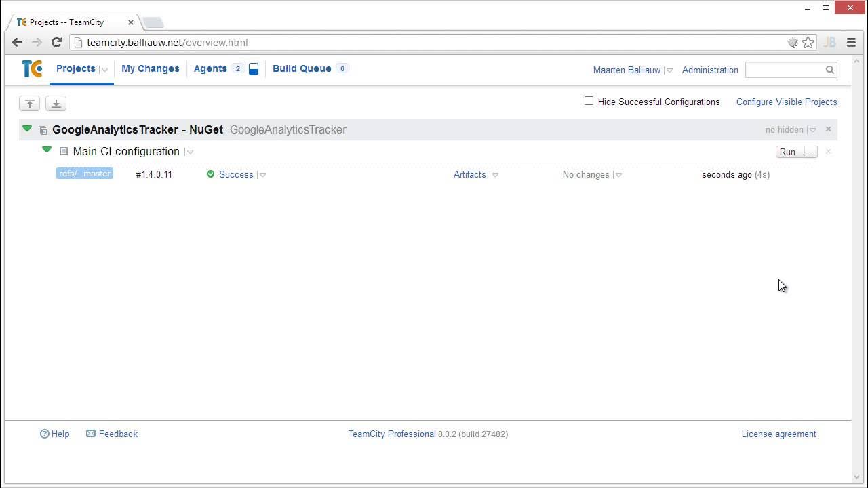Click the JB extension icon in toolbar
868x488 pixels.
pos(829,43)
